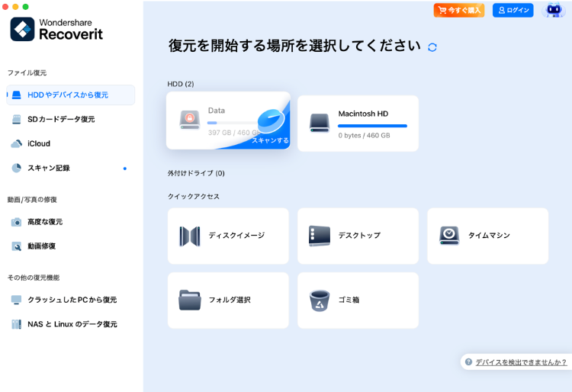Click the question mark help icon
Screen dimensions: 572x392
pyautogui.click(x=469, y=361)
